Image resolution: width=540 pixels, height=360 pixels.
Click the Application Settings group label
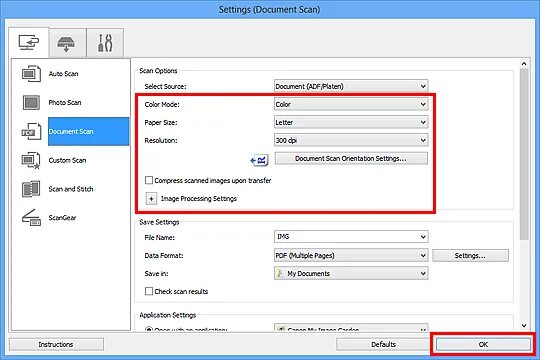click(x=168, y=315)
